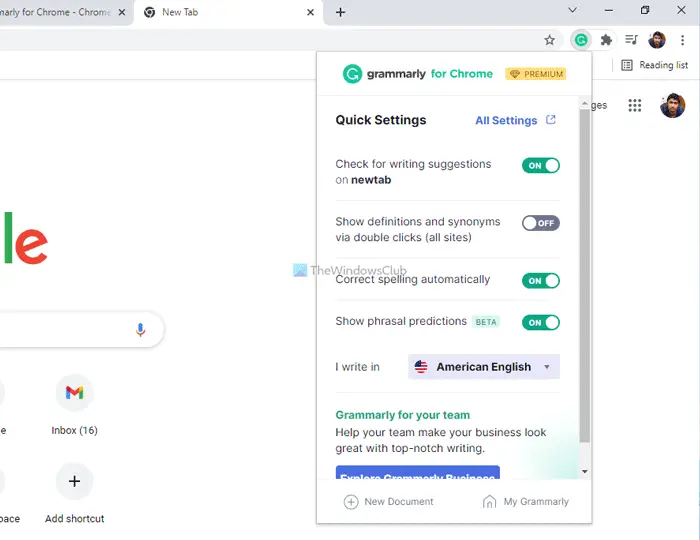Open a new tab with plus button
This screenshot has width=700, height=540.
tap(340, 12)
